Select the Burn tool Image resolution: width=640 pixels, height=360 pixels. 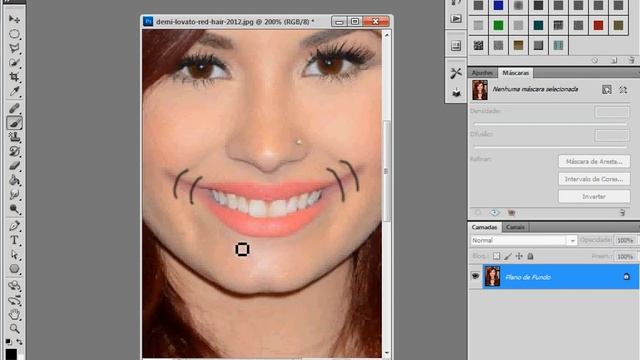click(x=14, y=209)
